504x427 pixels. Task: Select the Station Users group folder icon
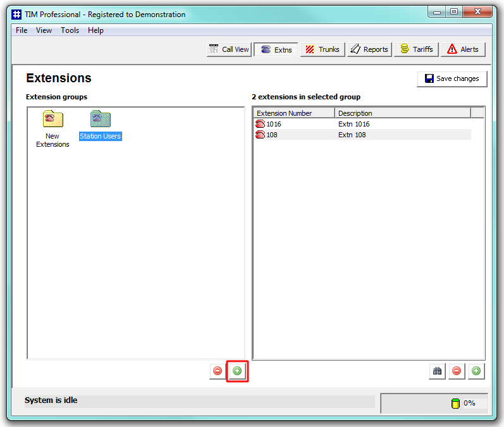(101, 119)
